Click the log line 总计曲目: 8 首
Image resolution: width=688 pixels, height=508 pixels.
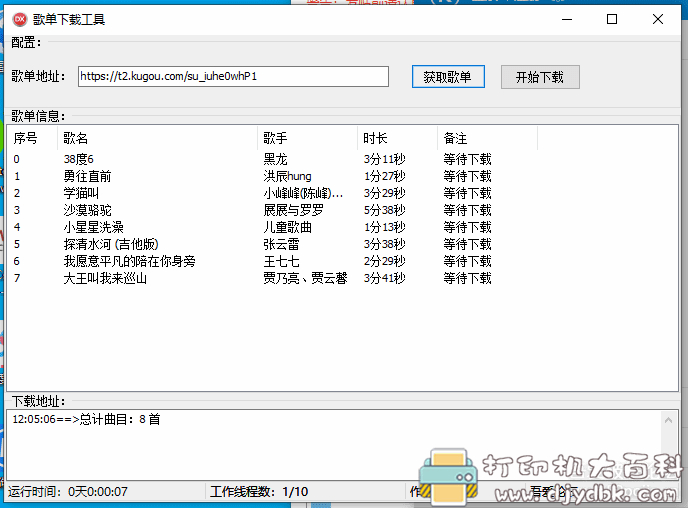pyautogui.click(x=86, y=419)
